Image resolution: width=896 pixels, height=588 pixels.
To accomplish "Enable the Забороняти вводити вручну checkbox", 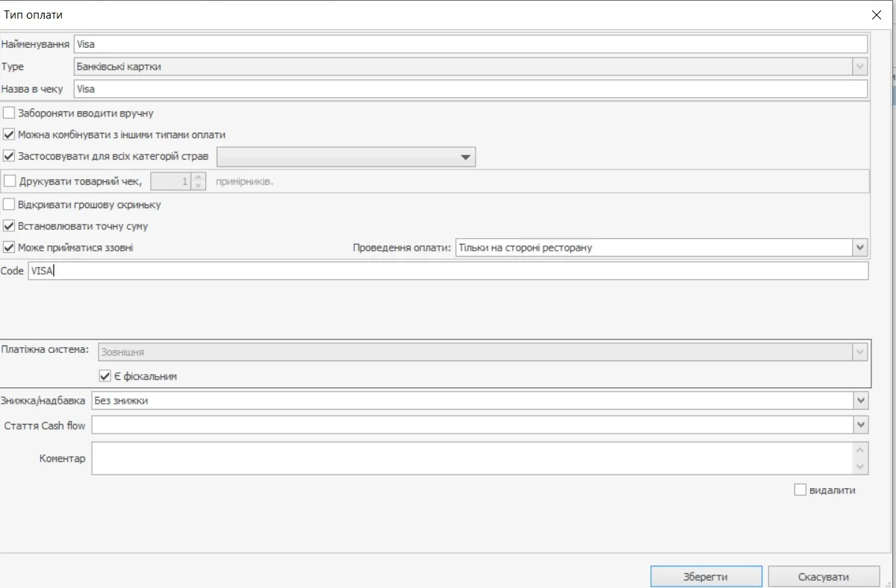I will tap(9, 113).
